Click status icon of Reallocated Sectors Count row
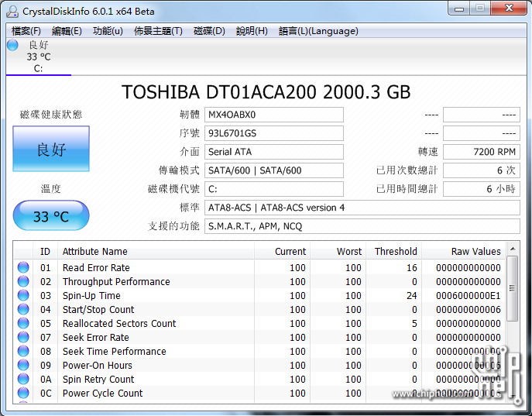Viewport: 532px width, 416px height. point(23,323)
